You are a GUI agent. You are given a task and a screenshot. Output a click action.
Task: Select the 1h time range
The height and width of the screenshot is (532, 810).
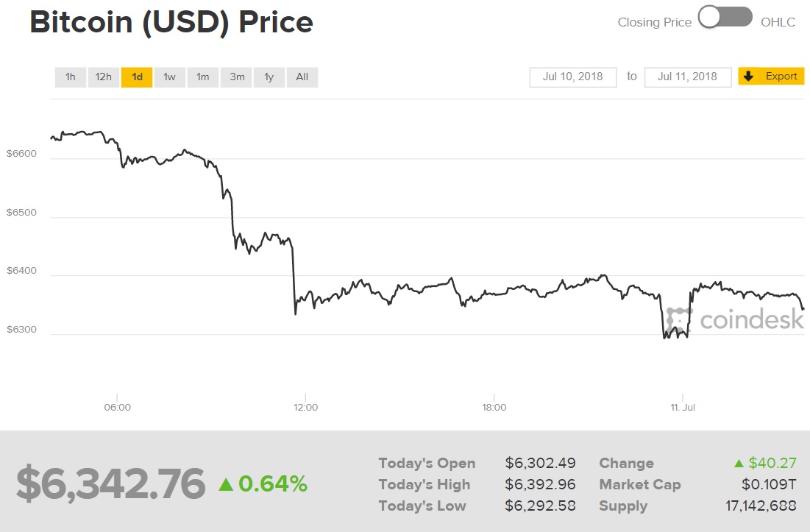click(70, 77)
